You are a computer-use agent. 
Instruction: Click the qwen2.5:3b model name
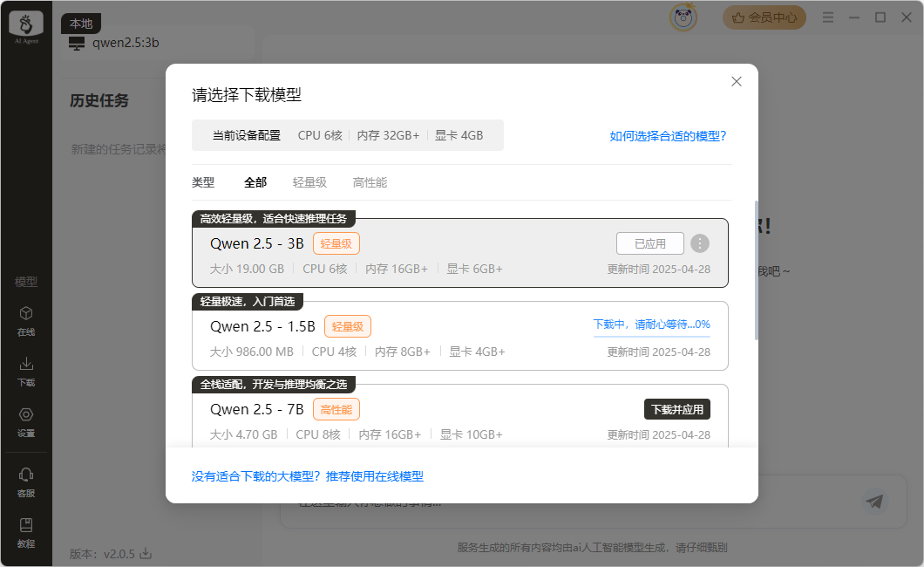point(126,43)
